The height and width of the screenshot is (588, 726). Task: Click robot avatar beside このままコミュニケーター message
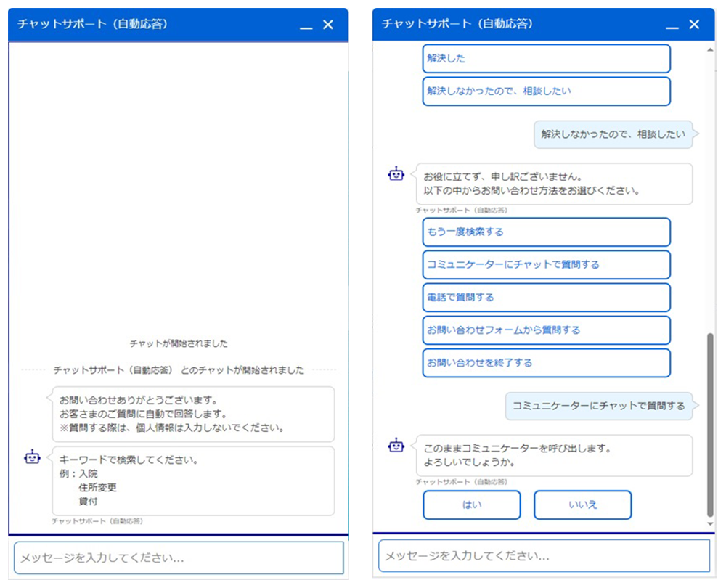click(396, 445)
